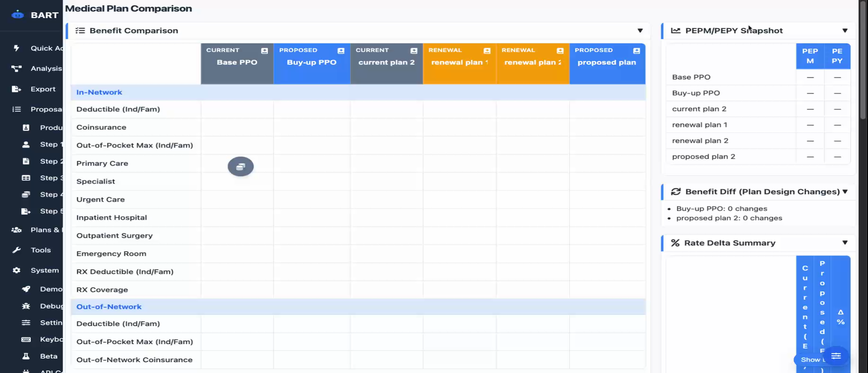This screenshot has height=373, width=868.
Task: Collapse the Benefit Comparison panel arrow
Action: 640,31
